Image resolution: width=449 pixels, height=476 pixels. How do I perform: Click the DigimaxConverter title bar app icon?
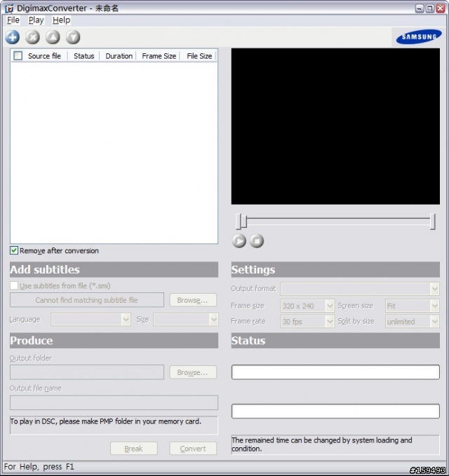click(9, 8)
